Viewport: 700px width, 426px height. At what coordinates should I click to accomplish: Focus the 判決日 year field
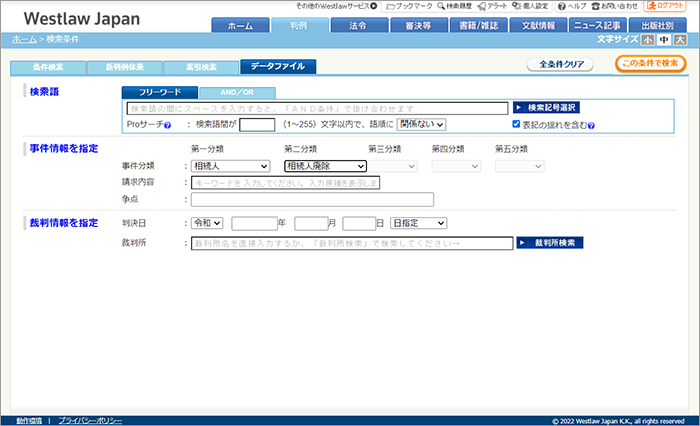point(254,223)
